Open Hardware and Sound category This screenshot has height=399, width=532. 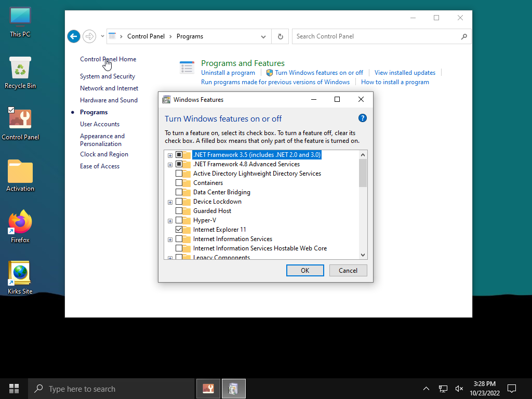tap(109, 100)
